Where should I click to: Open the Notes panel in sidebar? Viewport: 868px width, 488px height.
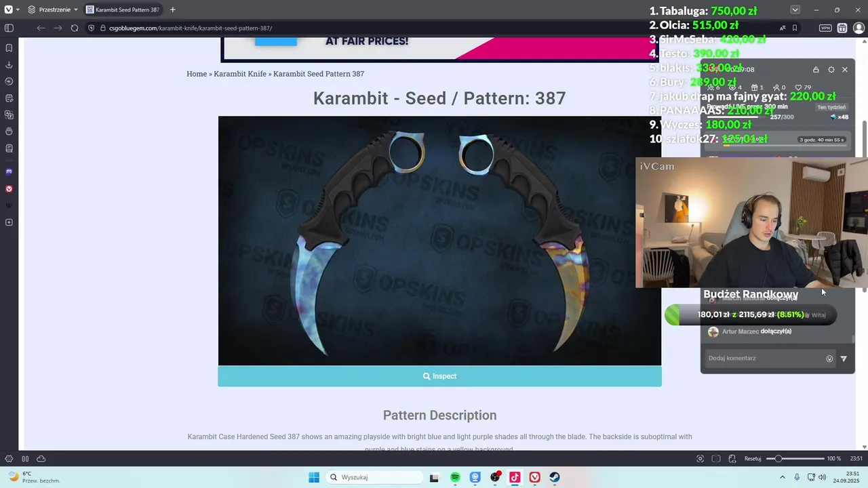9,98
